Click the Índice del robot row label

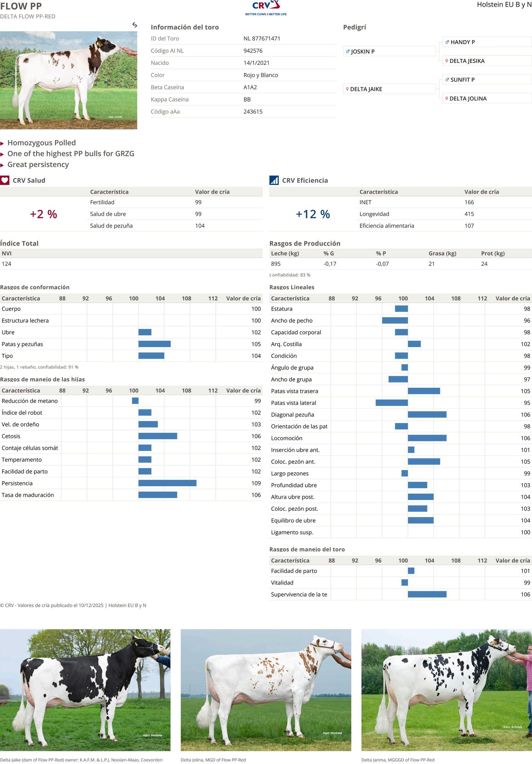pos(22,413)
